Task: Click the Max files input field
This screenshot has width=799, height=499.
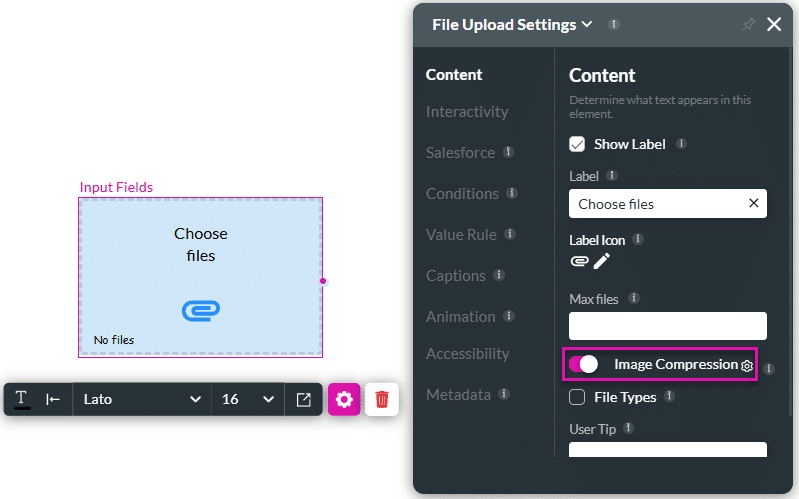Action: coord(667,326)
